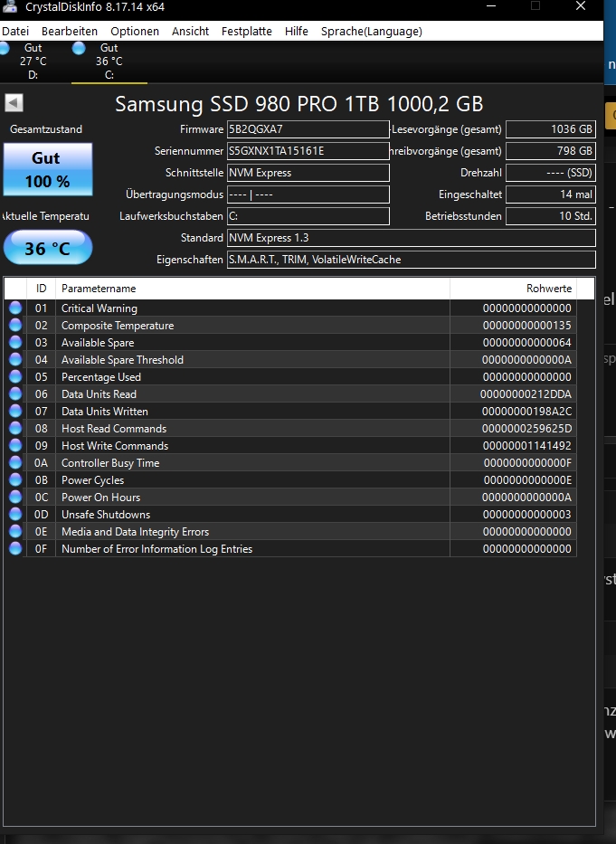Click the status orb for Host Write Commands
The image size is (616, 844).
pyautogui.click(x=15, y=446)
